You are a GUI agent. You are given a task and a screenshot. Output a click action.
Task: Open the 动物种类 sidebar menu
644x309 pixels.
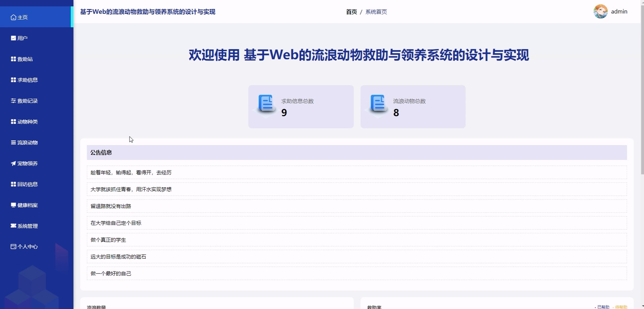pyautogui.click(x=27, y=122)
